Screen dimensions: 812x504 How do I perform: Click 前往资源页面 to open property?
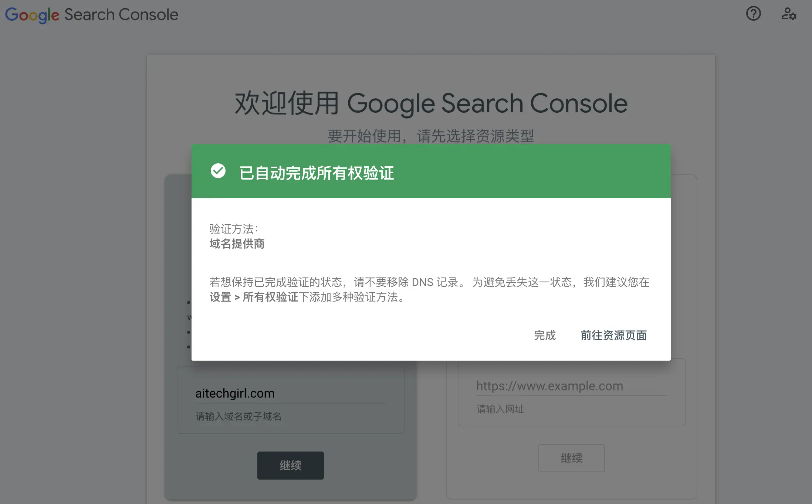coord(613,336)
